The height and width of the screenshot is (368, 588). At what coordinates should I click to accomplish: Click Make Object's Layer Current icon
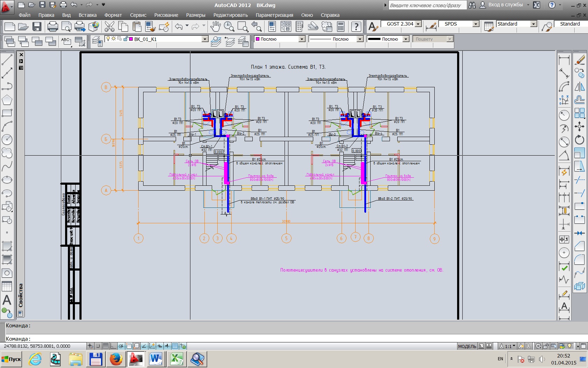216,41
